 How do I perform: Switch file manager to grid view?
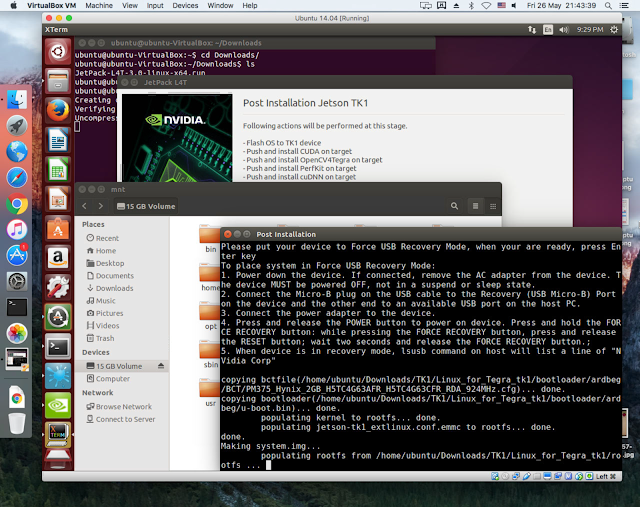(x=493, y=206)
